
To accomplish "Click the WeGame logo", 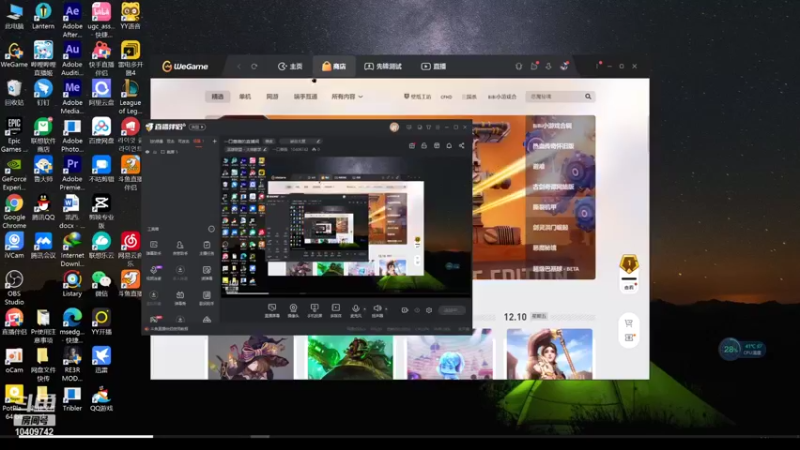I will tap(185, 66).
